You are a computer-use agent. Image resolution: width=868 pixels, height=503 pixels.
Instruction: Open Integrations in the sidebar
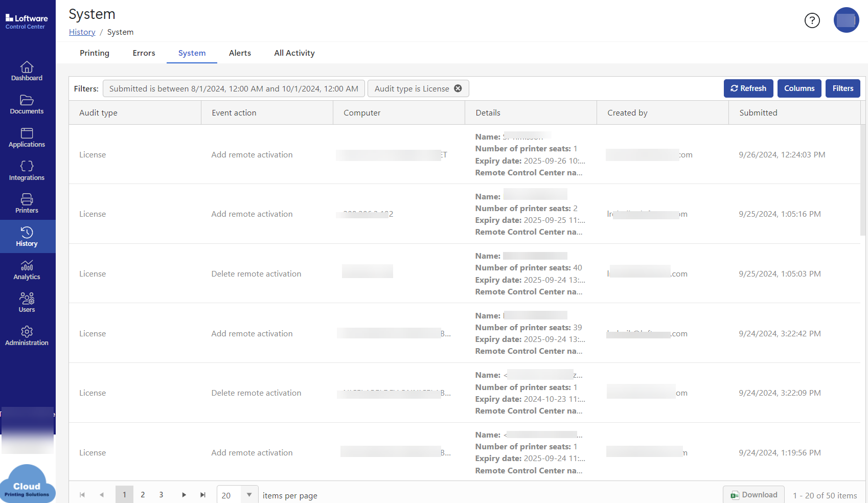coord(27,171)
